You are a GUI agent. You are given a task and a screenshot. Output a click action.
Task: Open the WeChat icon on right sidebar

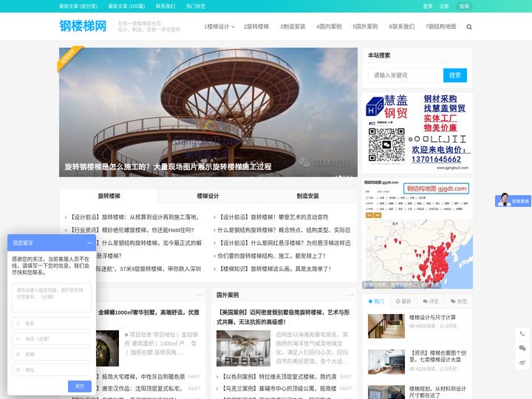(522, 348)
